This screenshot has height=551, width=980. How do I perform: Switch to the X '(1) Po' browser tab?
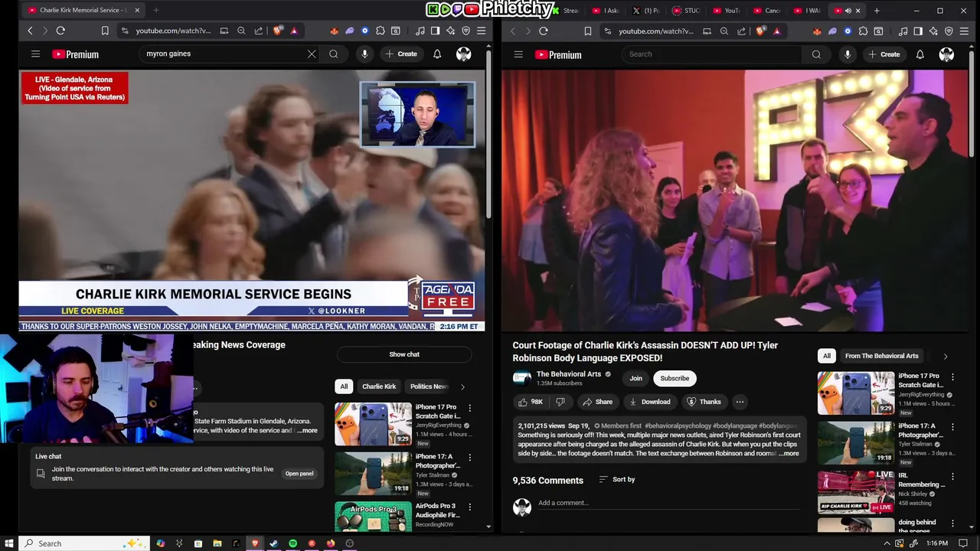(x=647, y=11)
